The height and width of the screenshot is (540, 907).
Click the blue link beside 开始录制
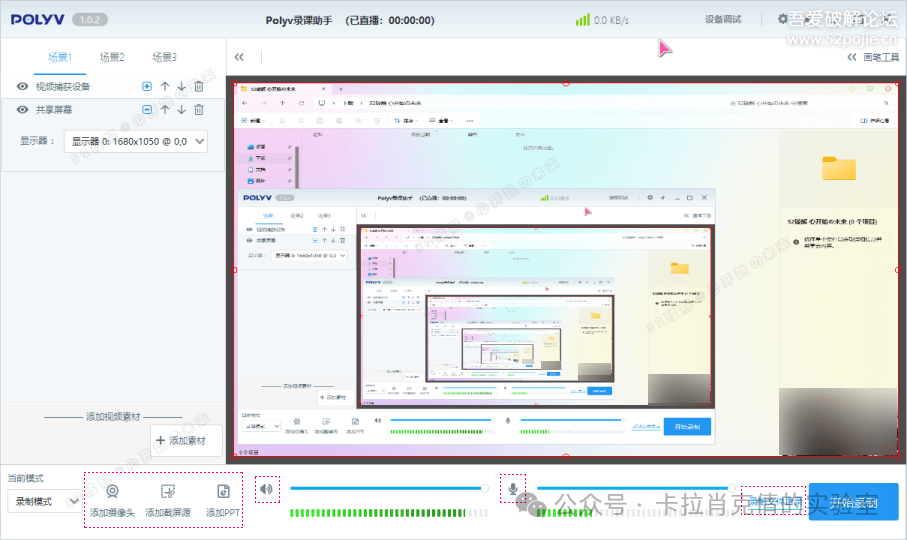tap(775, 502)
